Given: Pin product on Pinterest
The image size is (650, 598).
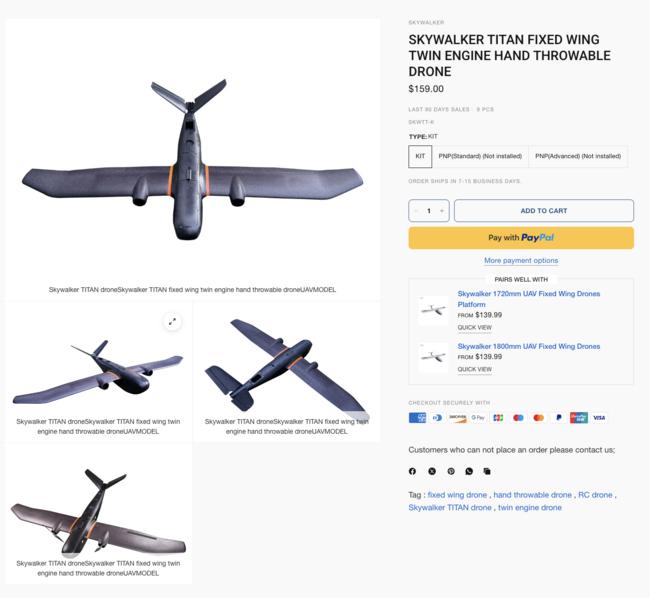Looking at the screenshot, I should [x=451, y=471].
